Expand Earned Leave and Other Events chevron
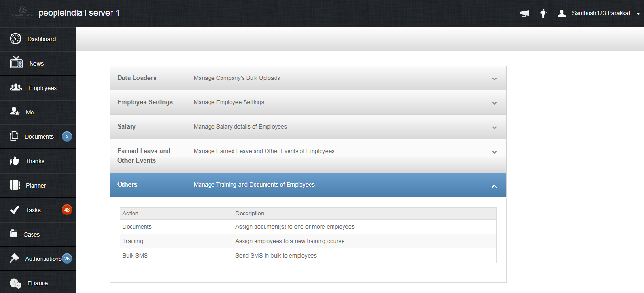Screen dimensions: 644x293 click(494, 152)
